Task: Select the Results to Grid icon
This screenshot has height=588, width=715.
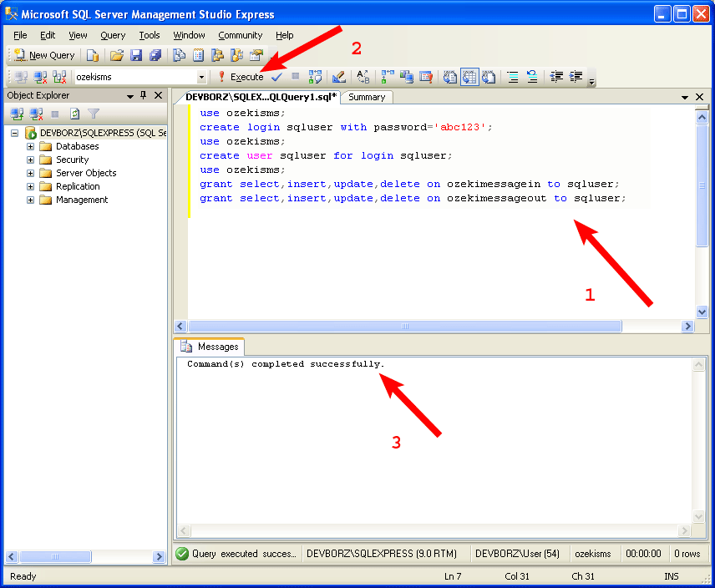Action: pos(469,77)
